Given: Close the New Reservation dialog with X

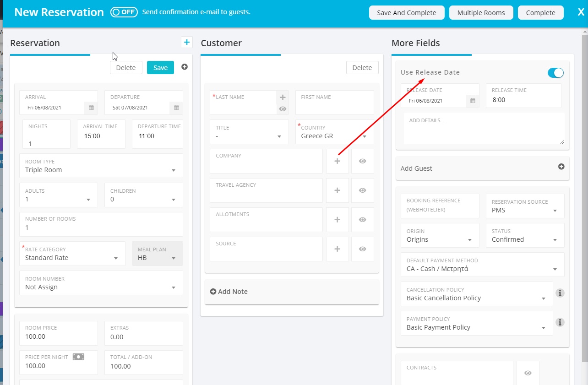Looking at the screenshot, I should click(581, 12).
